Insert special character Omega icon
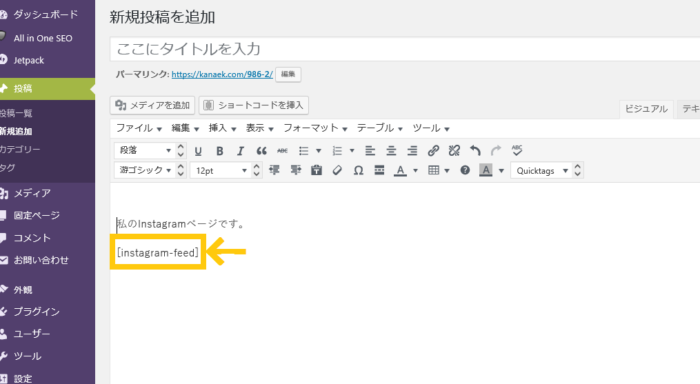 (x=358, y=170)
